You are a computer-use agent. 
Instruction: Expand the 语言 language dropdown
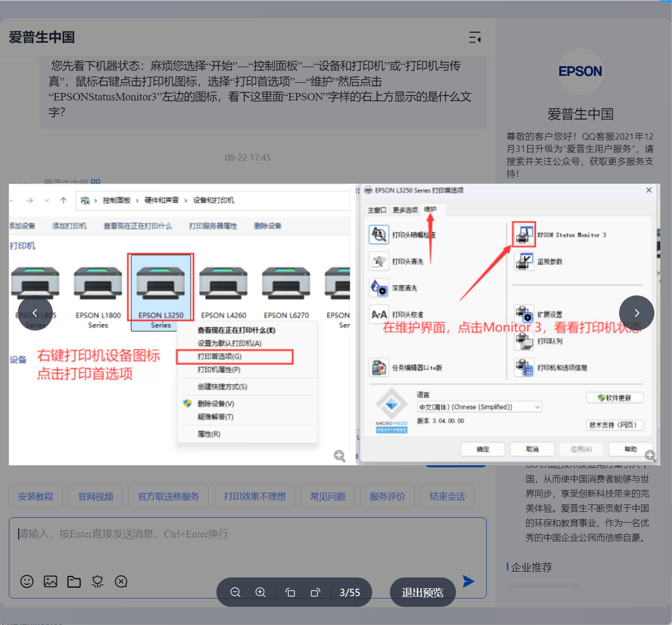(x=479, y=407)
